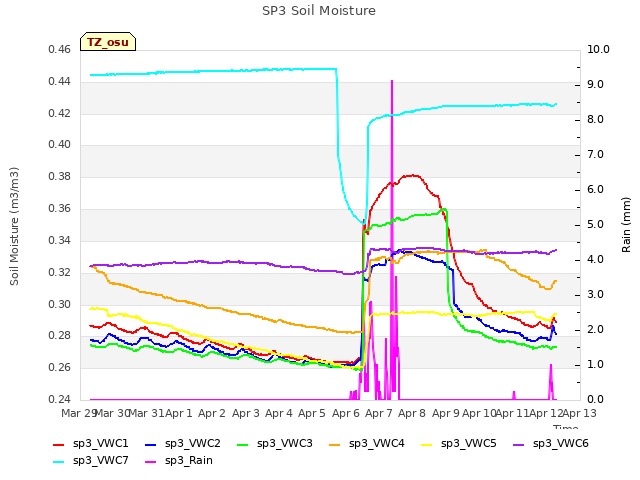Click the 0.30 left axis value
This screenshot has width=640, height=480.
(x=60, y=304)
